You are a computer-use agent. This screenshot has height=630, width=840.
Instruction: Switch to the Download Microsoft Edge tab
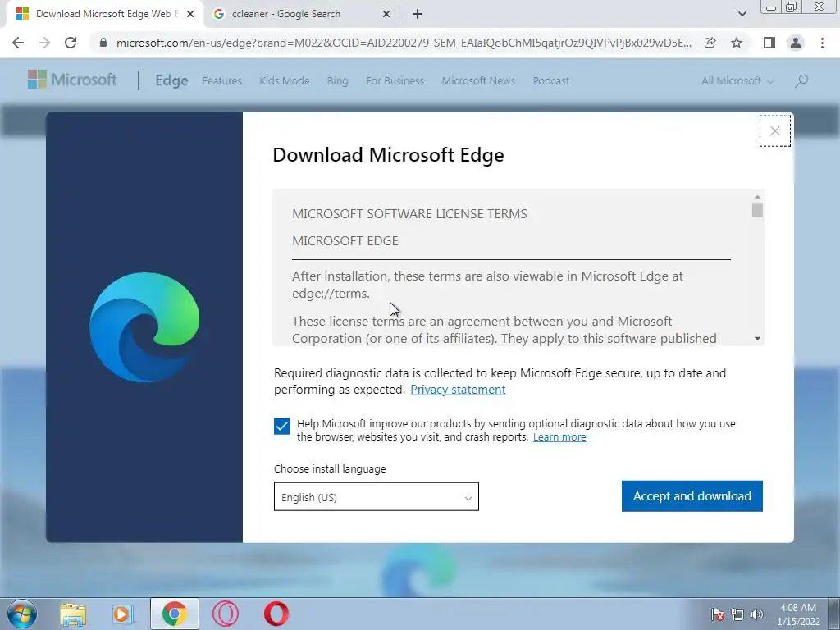105,14
